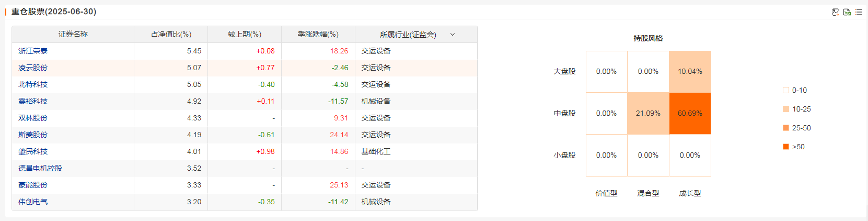Click the 60.69% mid-cap growth cell
This screenshot has width=868, height=221.
(x=690, y=114)
